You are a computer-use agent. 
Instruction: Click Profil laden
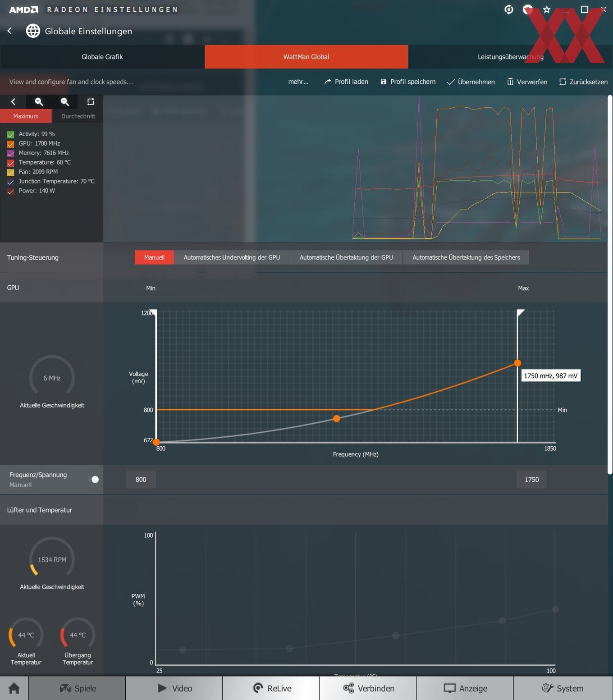pos(346,82)
